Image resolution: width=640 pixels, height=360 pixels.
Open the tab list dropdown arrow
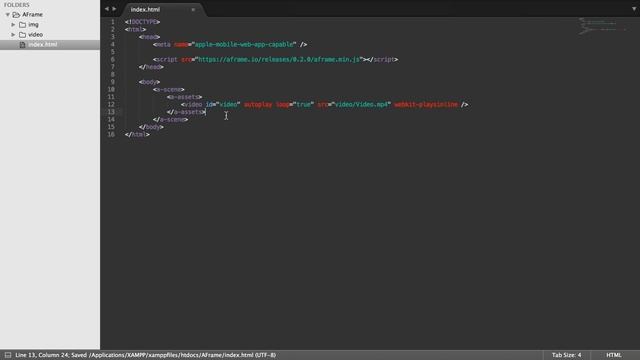[634, 9]
